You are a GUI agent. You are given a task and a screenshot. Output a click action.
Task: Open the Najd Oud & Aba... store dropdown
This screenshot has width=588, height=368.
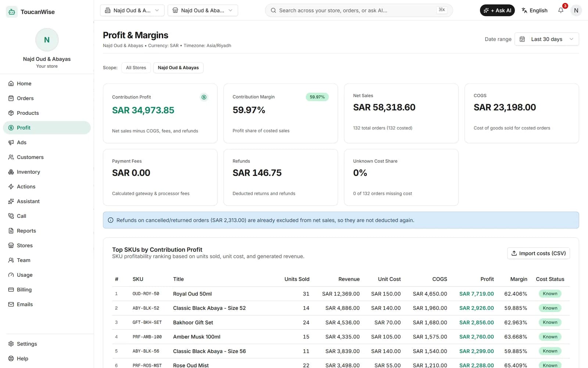tap(203, 10)
